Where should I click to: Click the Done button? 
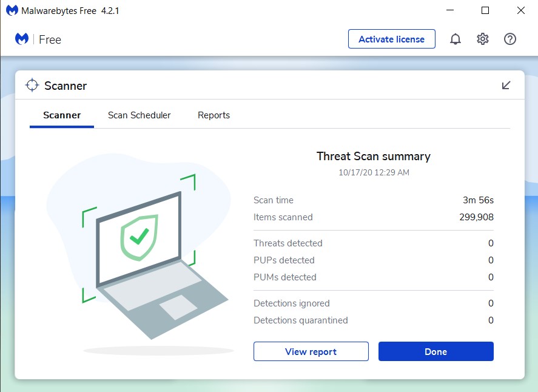(435, 351)
